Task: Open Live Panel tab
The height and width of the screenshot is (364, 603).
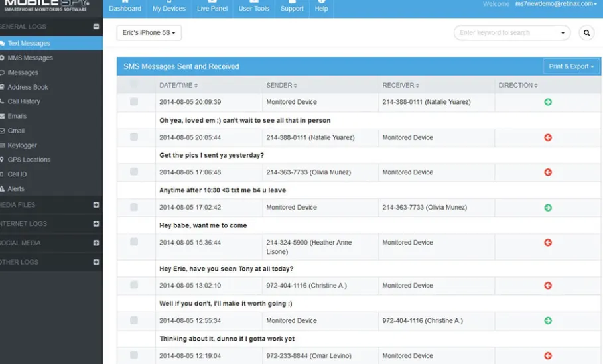Action: [x=212, y=8]
